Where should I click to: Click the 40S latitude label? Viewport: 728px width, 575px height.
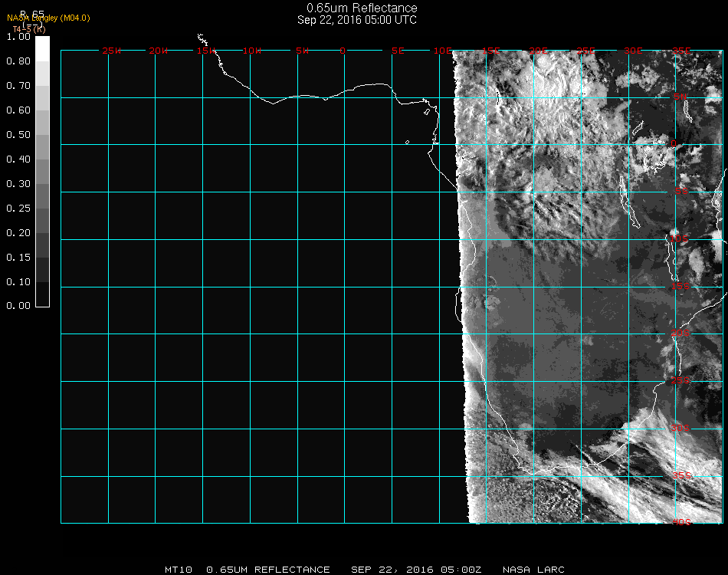click(680, 522)
